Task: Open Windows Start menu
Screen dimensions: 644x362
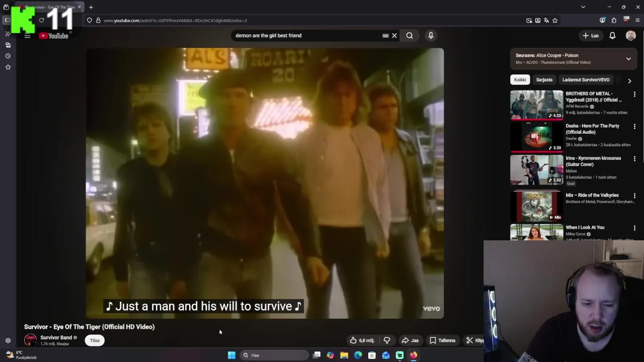Action: (231, 355)
